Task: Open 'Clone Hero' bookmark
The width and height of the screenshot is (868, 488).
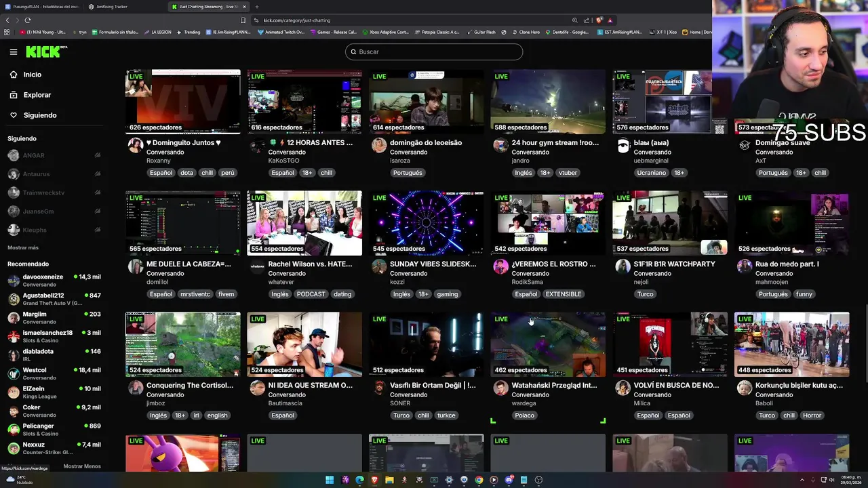Action: click(x=526, y=32)
